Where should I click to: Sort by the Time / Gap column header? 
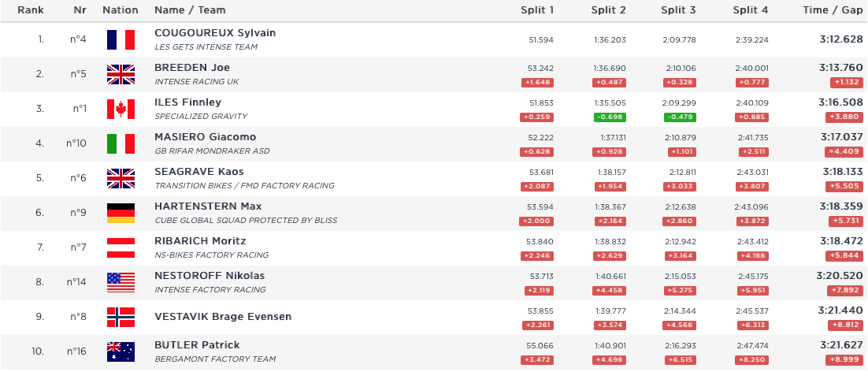[833, 10]
